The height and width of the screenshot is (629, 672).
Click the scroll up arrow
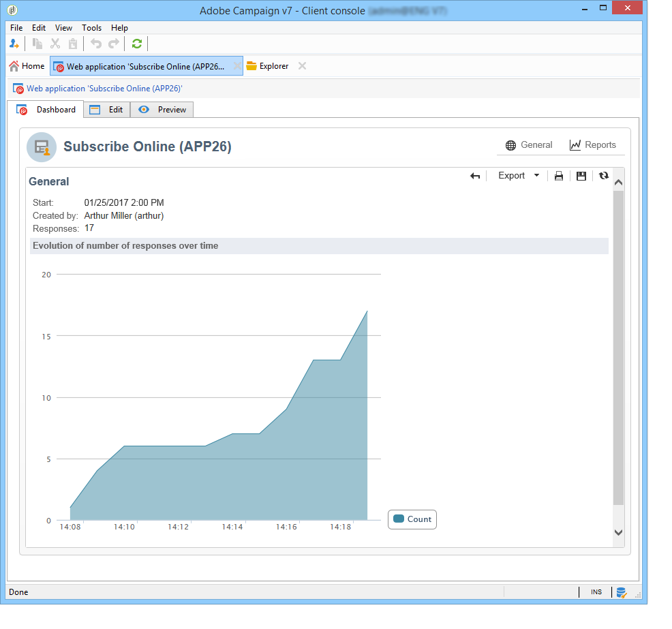click(618, 183)
